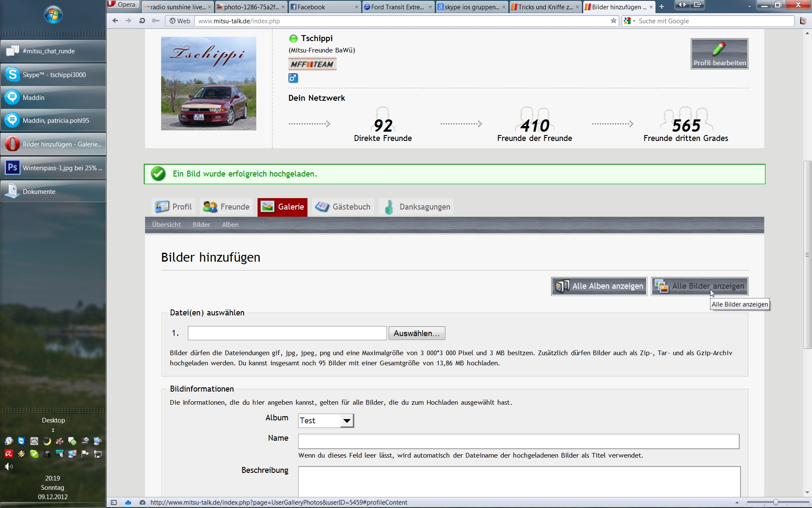This screenshot has width=812, height=508.
Task: Click the Alben submenu link
Action: 230,225
